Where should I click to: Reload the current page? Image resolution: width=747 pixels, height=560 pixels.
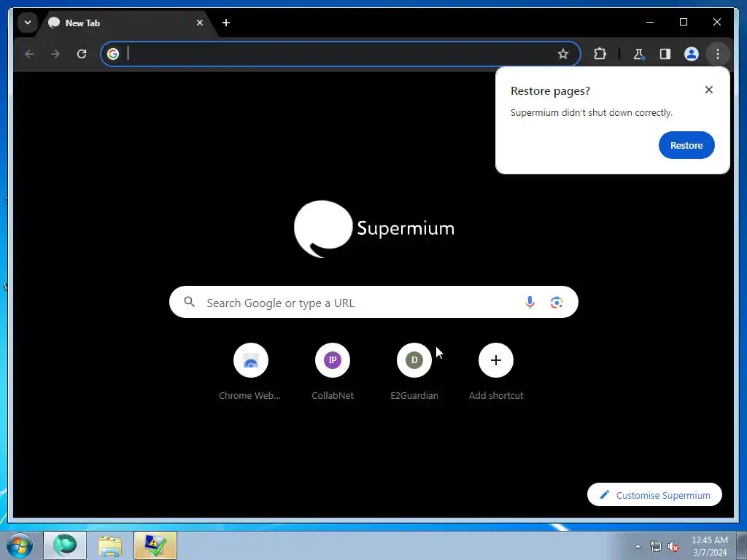(x=82, y=54)
